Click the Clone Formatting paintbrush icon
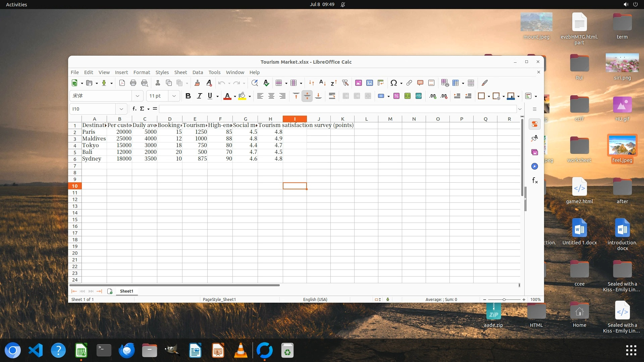 (x=197, y=83)
